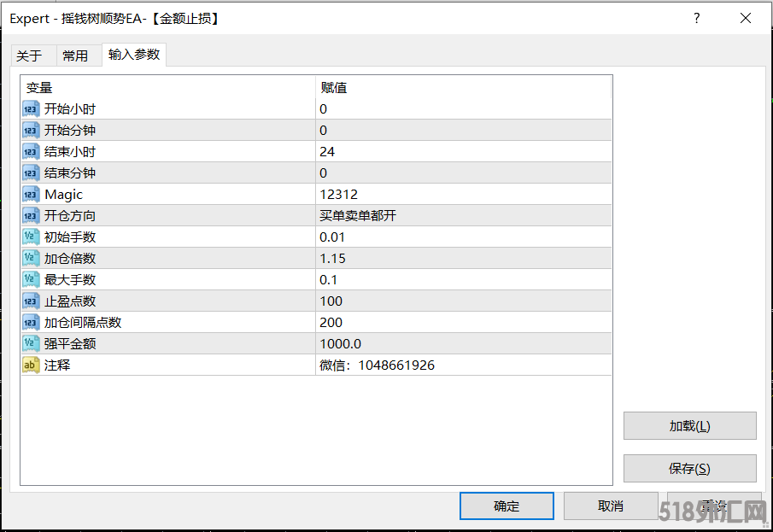Click the 确定 button
Viewport: 773px width, 532px height.
pos(507,506)
